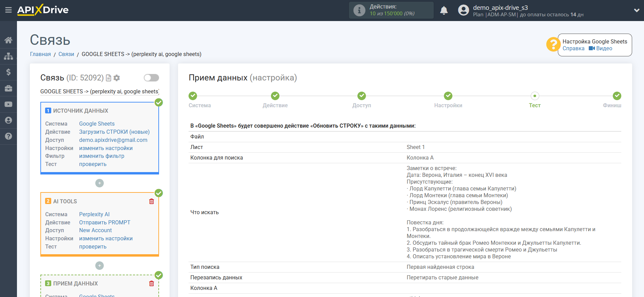Open the notifications bell
Screen dimensions: 644x297
tap(444, 11)
